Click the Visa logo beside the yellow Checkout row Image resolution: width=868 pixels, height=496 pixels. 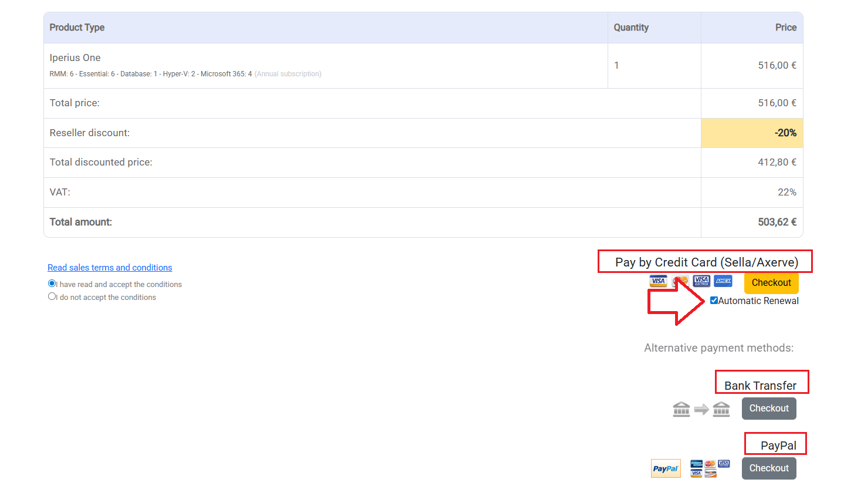tap(658, 281)
